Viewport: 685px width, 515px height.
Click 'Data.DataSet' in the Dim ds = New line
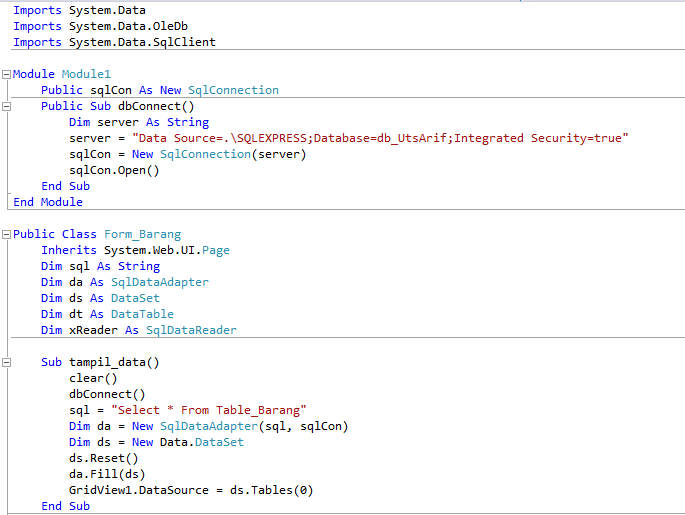click(x=202, y=442)
